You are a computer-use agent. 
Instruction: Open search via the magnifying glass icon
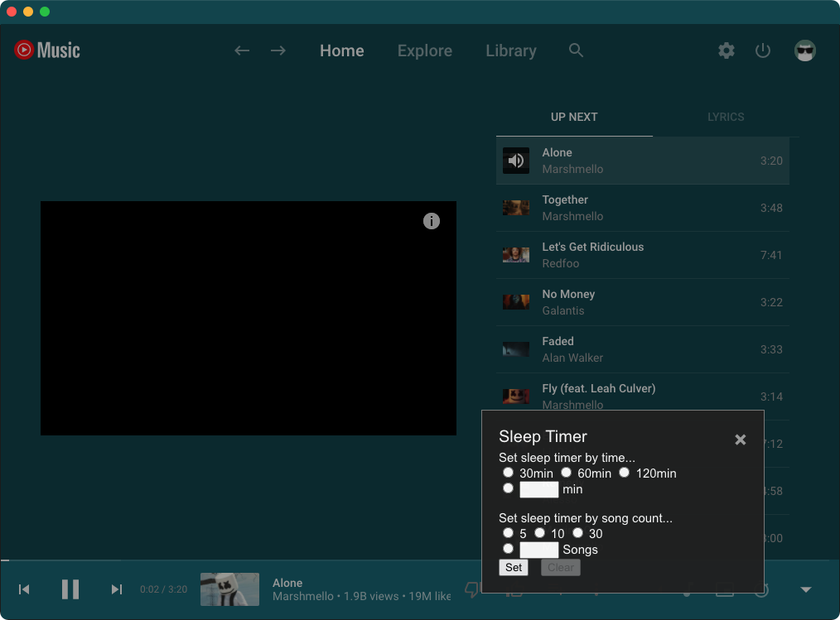[x=576, y=50]
